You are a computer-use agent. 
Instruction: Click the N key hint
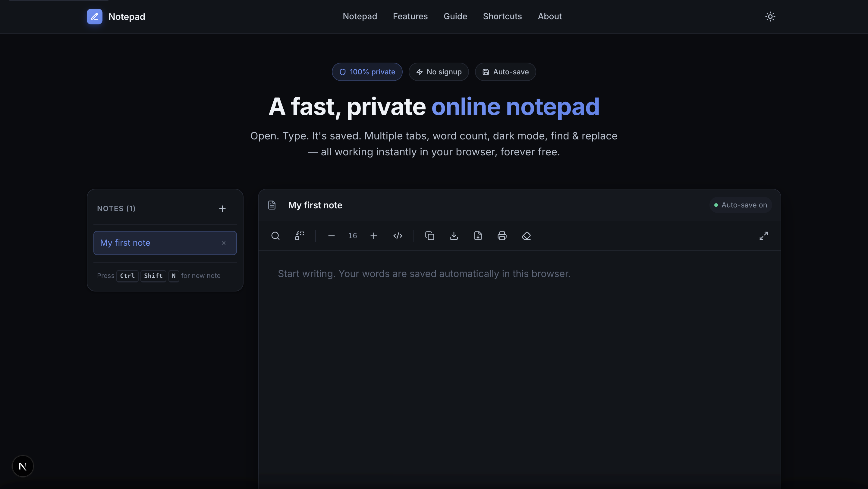click(174, 276)
